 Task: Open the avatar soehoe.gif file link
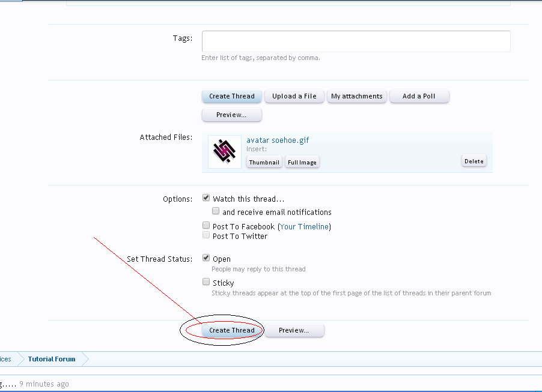tap(278, 140)
